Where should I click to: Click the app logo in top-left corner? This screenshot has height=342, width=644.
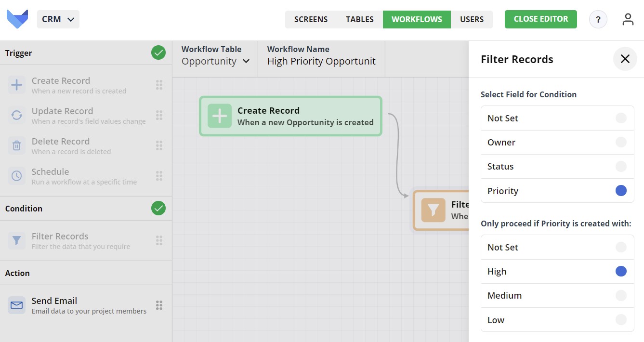[x=17, y=19]
